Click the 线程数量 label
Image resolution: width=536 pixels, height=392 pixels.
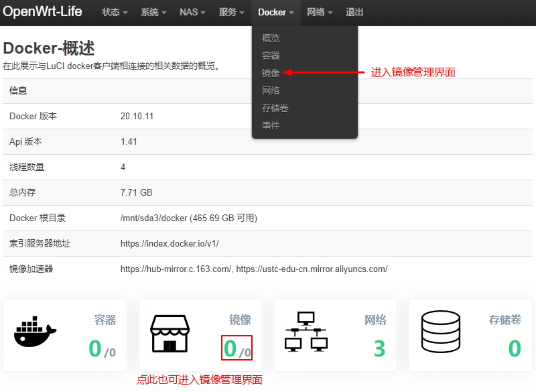tap(27, 167)
